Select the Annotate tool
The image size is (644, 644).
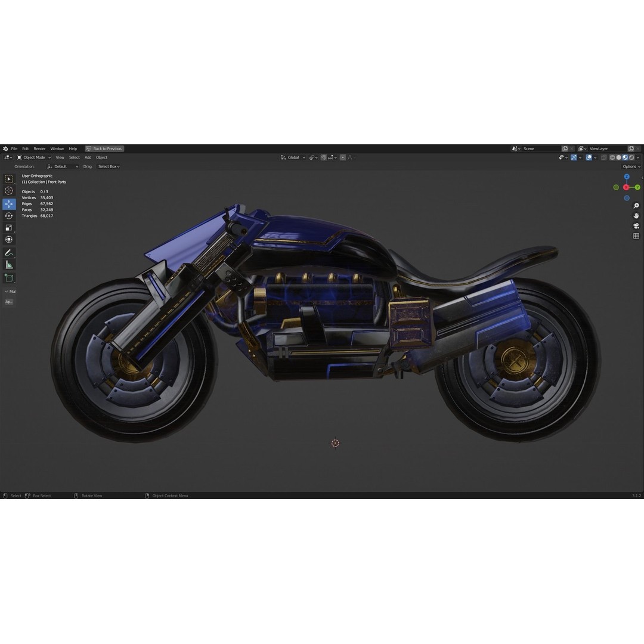coord(8,253)
